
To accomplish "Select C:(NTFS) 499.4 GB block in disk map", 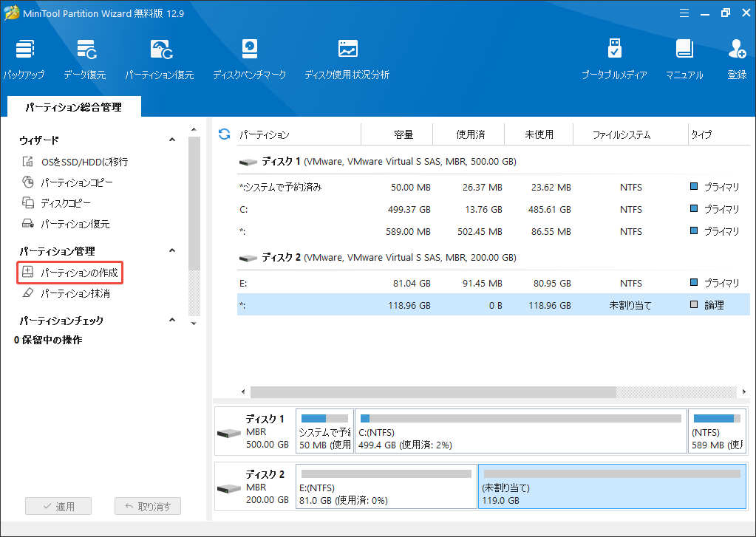I will 521,431.
